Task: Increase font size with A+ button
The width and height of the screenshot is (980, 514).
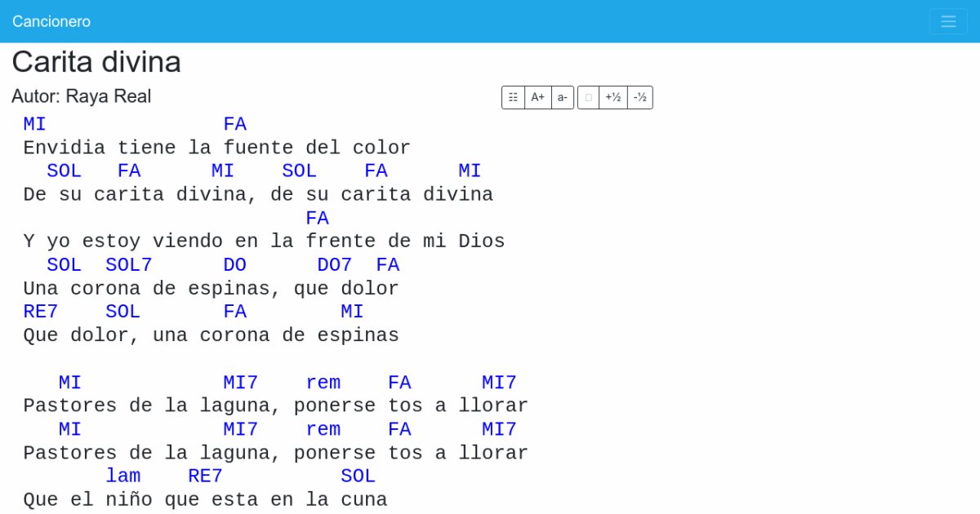Action: [x=537, y=97]
